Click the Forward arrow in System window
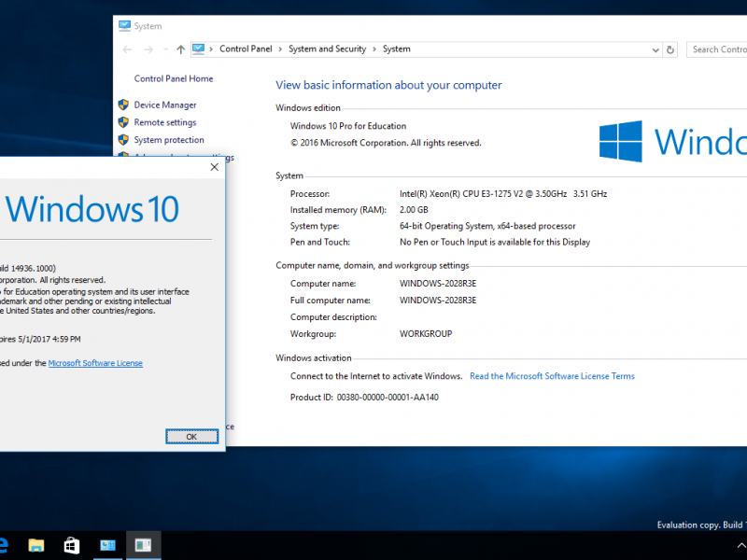Viewport: 747px width, 560px height. (x=148, y=49)
